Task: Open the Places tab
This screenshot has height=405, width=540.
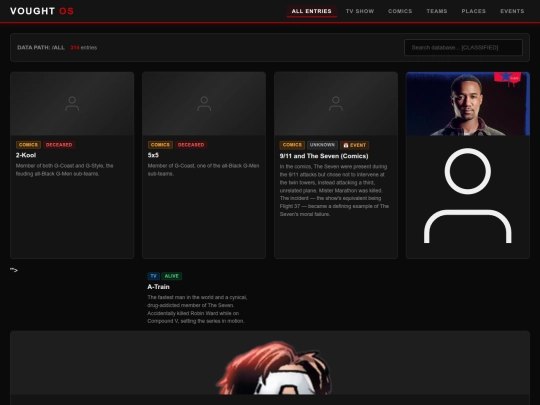Action: click(474, 11)
